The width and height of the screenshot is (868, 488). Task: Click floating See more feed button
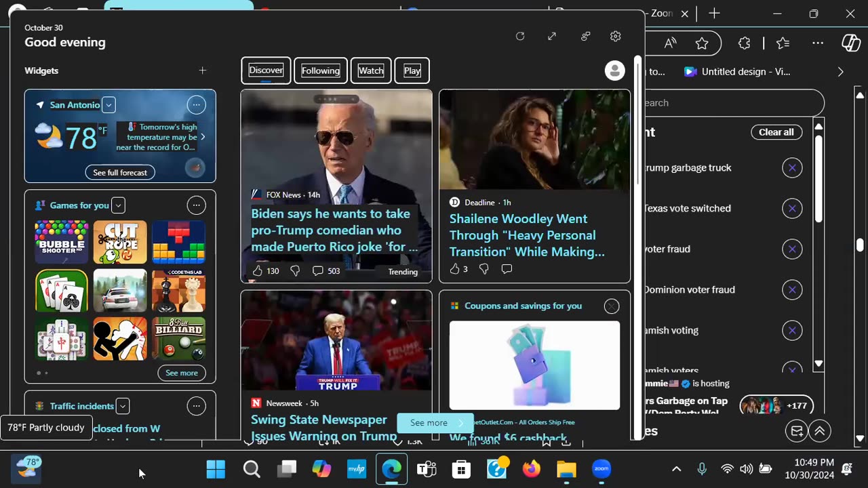435,423
